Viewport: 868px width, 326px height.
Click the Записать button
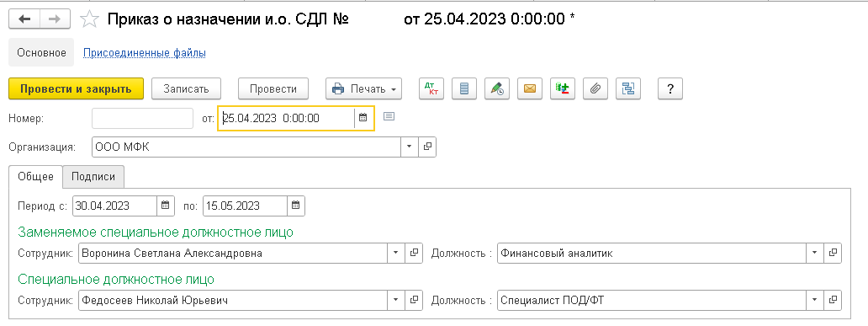pyautogui.click(x=186, y=88)
